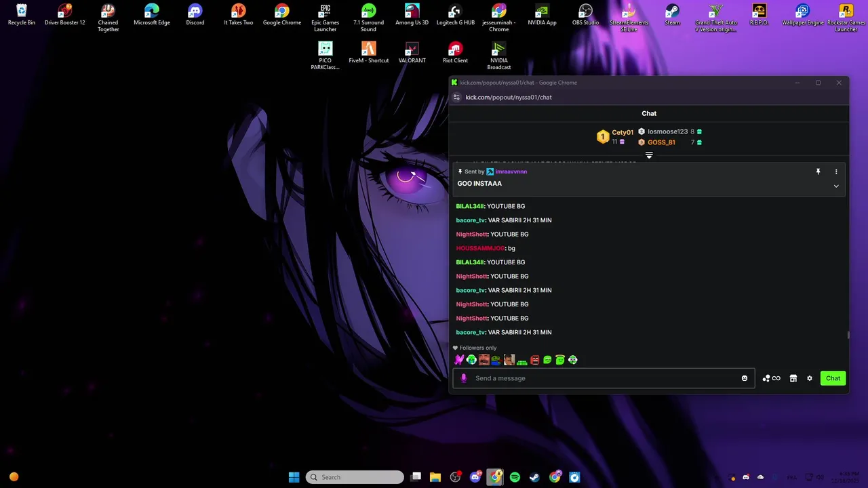Select the Grand Theft Auto V icon
The width and height of the screenshot is (868, 488).
[716, 18]
